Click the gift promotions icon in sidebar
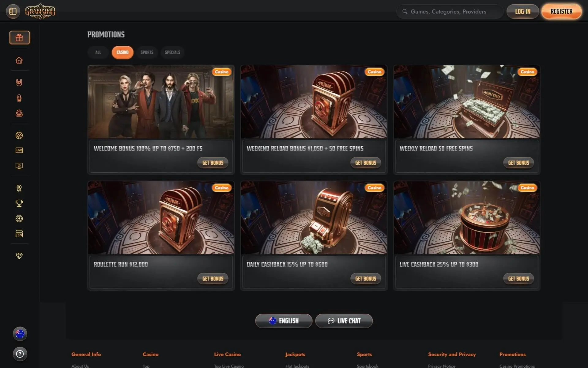 coord(19,37)
